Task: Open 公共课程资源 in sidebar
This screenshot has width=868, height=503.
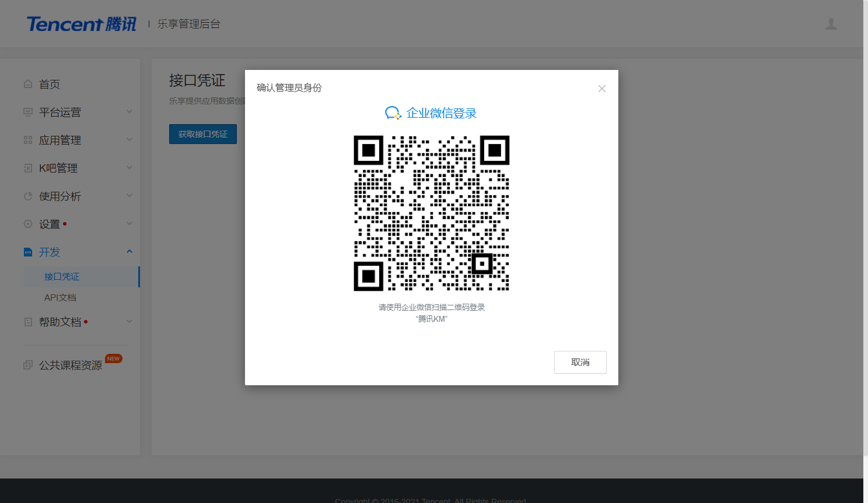Action: tap(70, 365)
